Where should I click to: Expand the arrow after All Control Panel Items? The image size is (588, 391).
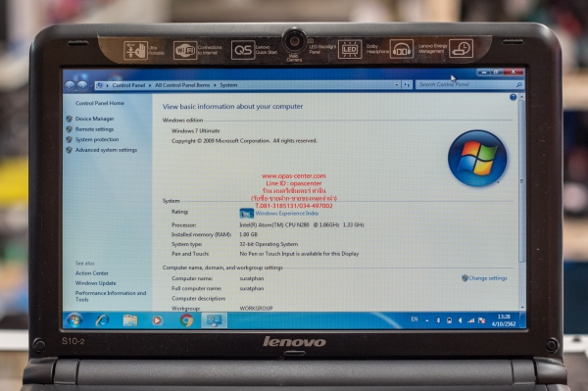(215, 85)
